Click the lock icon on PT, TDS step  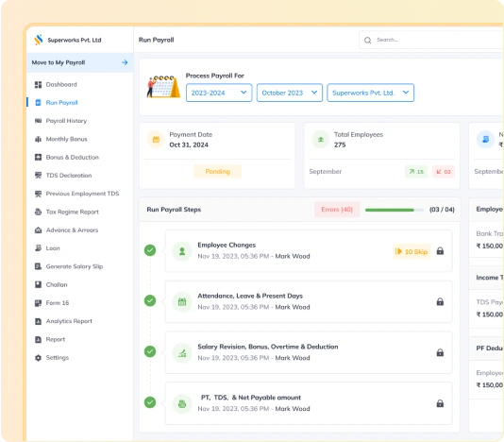coord(440,403)
